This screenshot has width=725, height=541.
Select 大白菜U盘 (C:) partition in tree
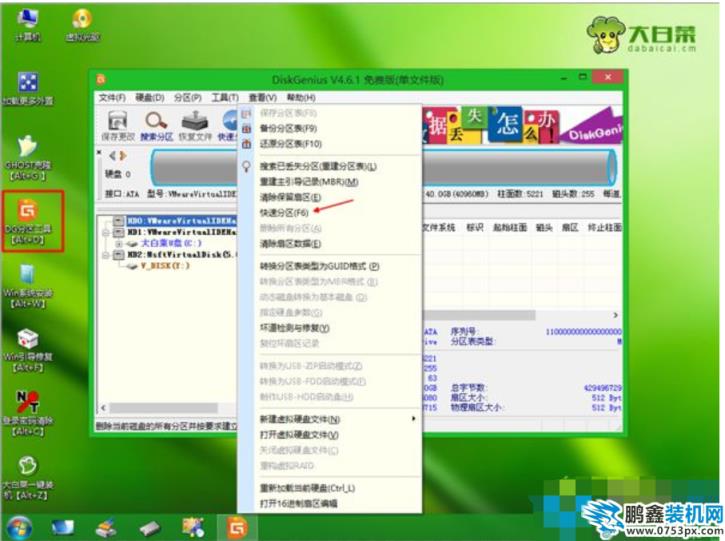(171, 243)
